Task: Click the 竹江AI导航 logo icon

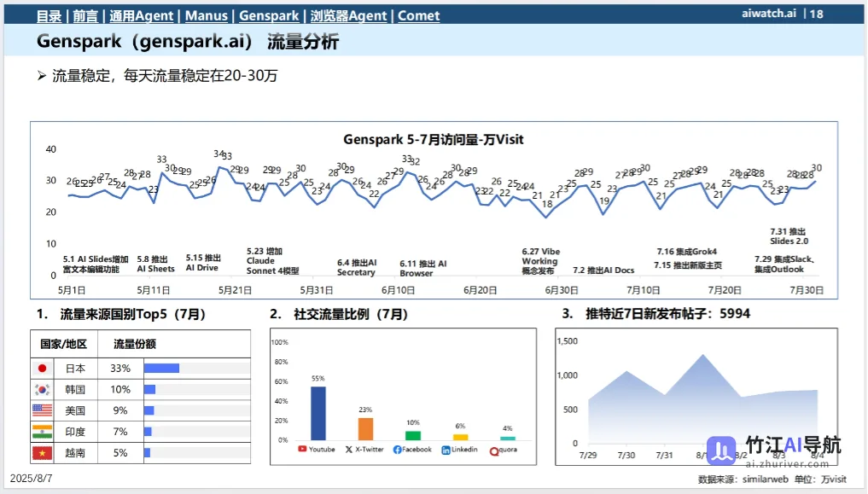Action: (x=721, y=449)
